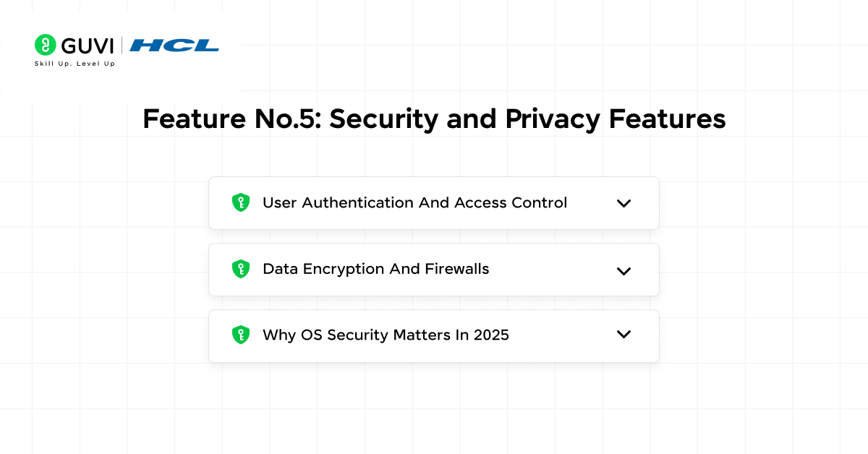Click the vertical divider between GUVI and HCL
Viewport: 868px width, 454px height.
coord(122,46)
